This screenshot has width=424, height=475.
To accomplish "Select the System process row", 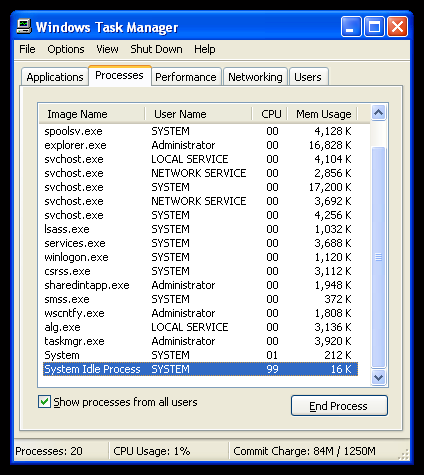I will (x=200, y=355).
